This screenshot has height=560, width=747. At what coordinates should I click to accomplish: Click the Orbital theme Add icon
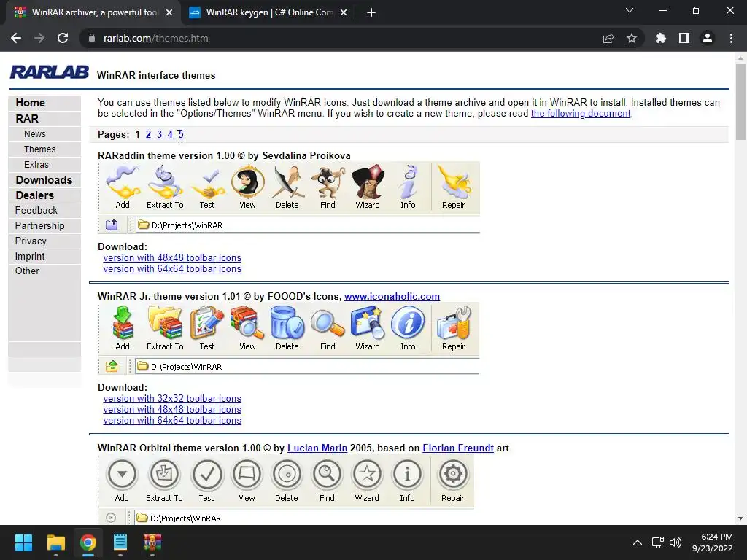[122, 474]
